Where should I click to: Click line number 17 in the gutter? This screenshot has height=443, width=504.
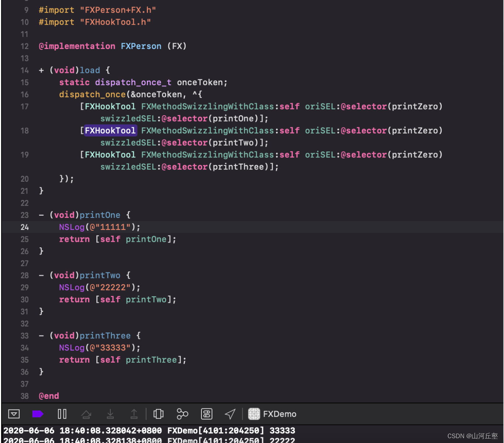pyautogui.click(x=25, y=107)
